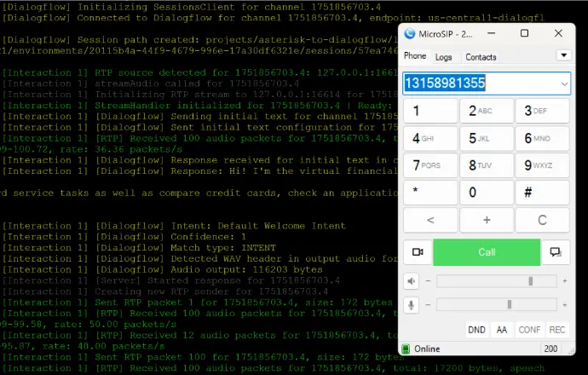This screenshot has height=375, width=588.
Task: Click the MicroSIP app logo icon
Action: [x=410, y=34]
